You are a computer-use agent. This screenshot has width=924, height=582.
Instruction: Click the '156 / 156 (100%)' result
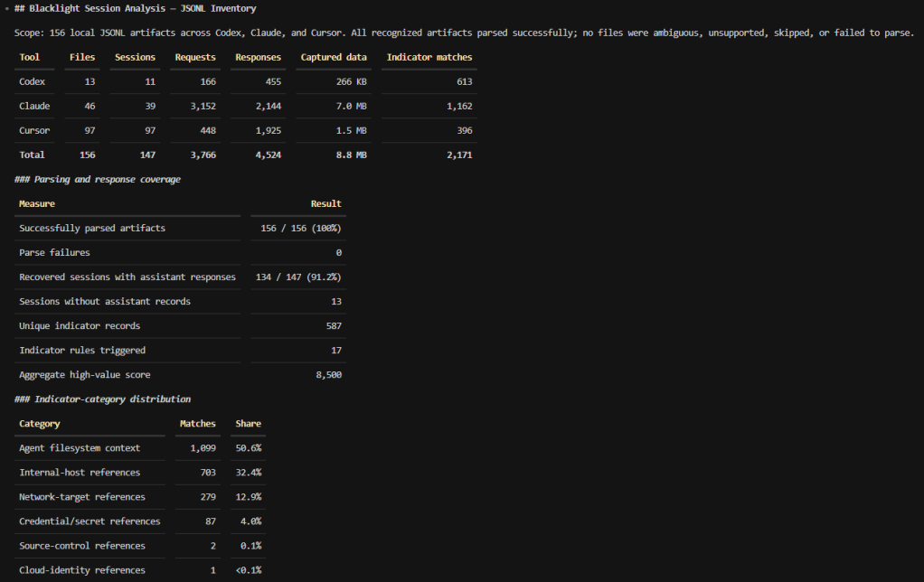point(300,228)
